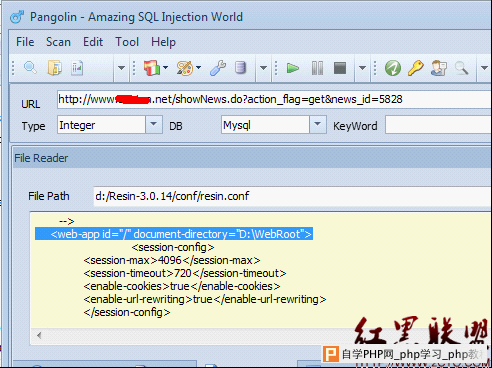Click the horizontal scrollbar left arrow
The width and height of the screenshot is (492, 368).
click(39, 335)
